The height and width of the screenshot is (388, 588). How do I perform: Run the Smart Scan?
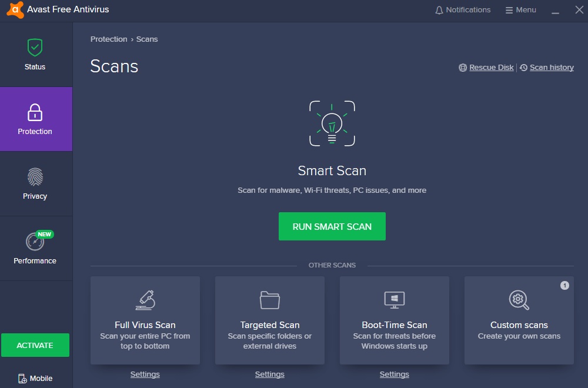tap(332, 226)
